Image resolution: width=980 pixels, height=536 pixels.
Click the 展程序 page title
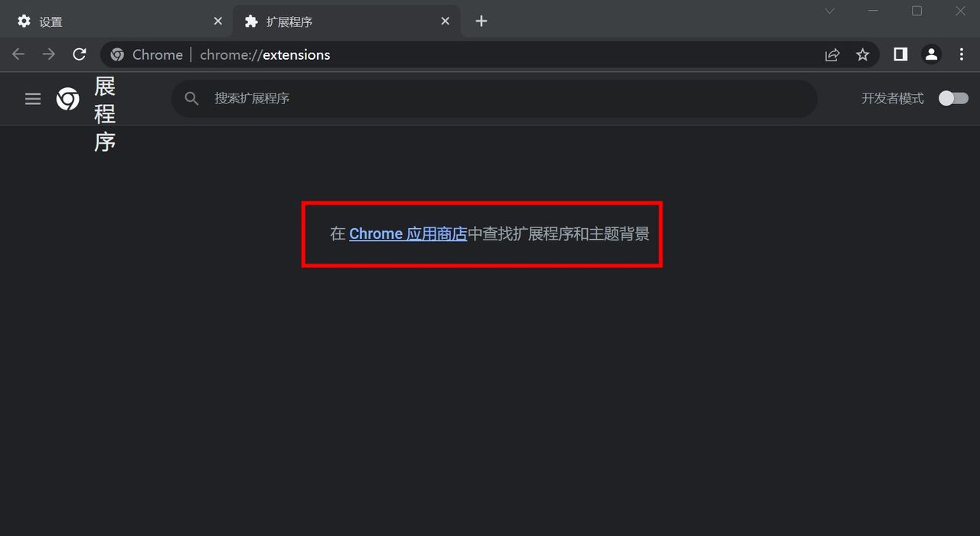105,114
